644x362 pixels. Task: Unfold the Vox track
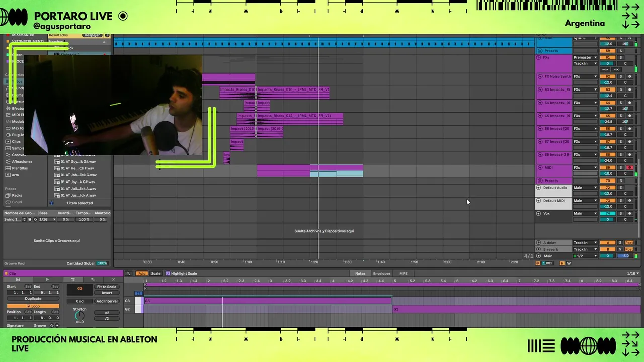pos(538,213)
